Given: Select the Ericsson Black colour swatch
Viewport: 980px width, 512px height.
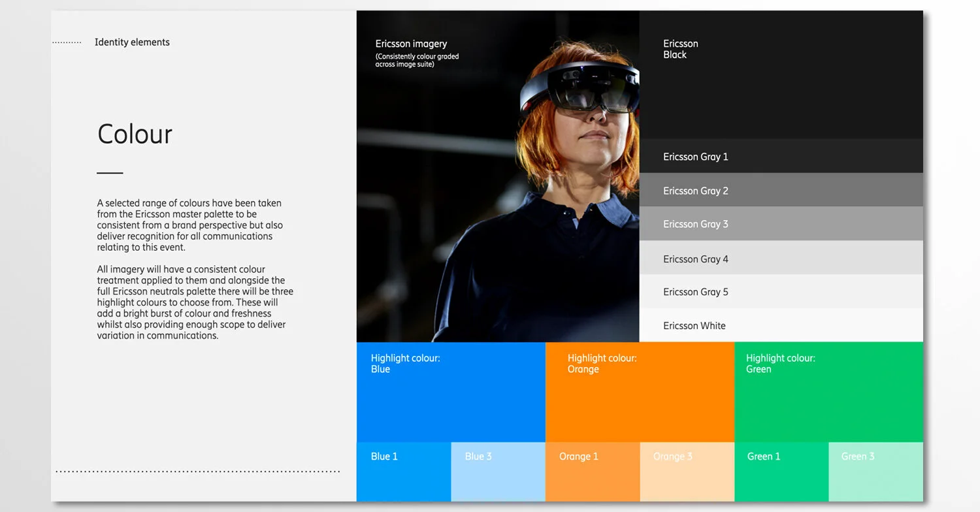Looking at the screenshot, I should coord(781,74).
